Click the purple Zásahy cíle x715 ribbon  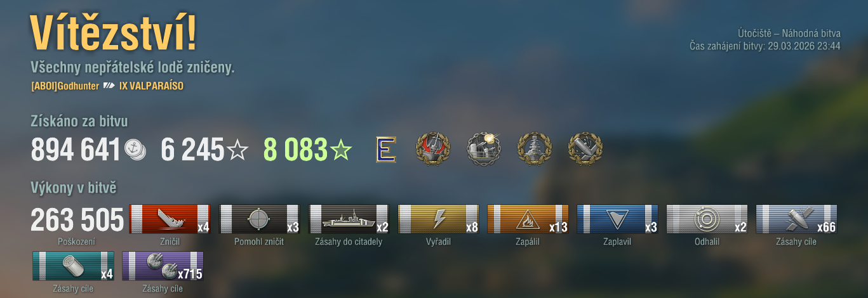pos(163,266)
